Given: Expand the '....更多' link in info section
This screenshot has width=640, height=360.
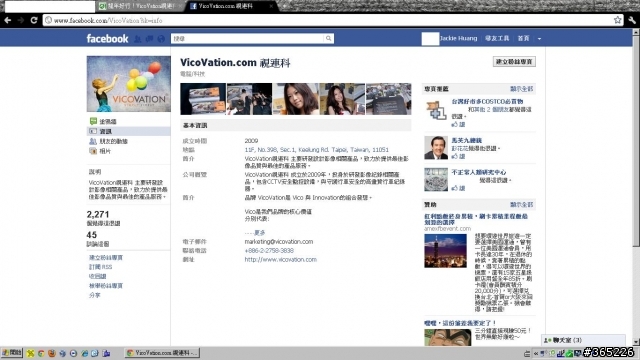Looking at the screenshot, I should click(x=255, y=232).
